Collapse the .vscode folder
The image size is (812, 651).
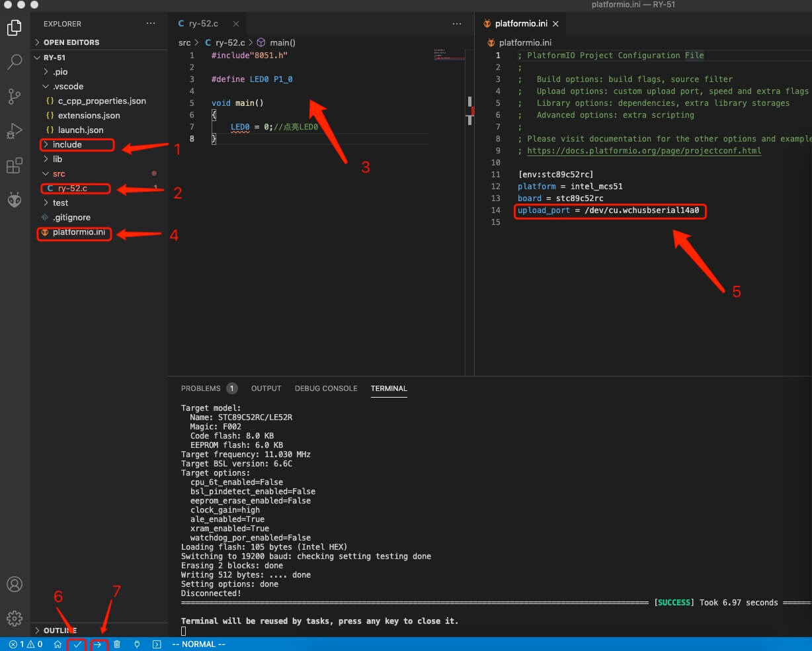pos(67,87)
